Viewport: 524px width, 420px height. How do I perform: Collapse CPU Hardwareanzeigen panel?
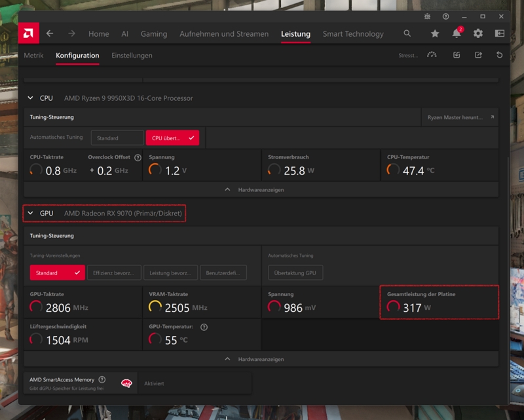pos(261,189)
